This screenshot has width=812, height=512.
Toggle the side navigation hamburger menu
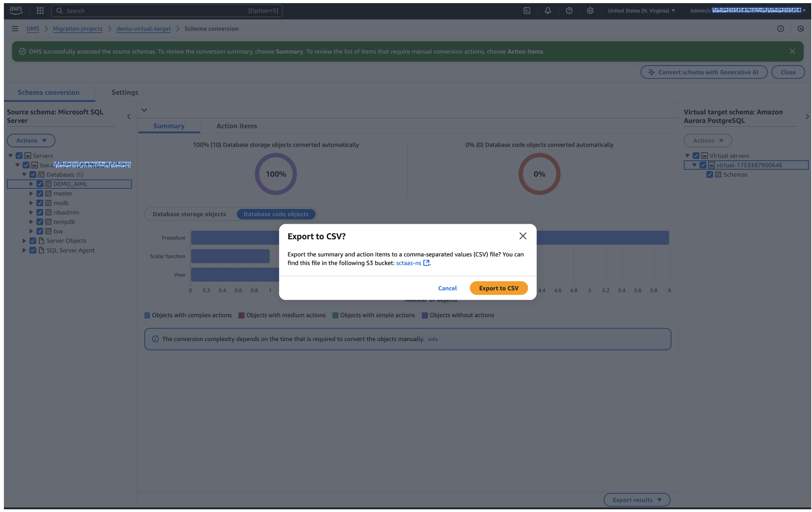point(15,28)
